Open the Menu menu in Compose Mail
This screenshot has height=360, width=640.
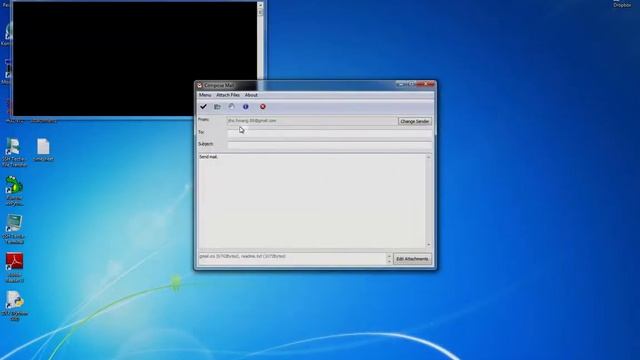tap(205, 95)
